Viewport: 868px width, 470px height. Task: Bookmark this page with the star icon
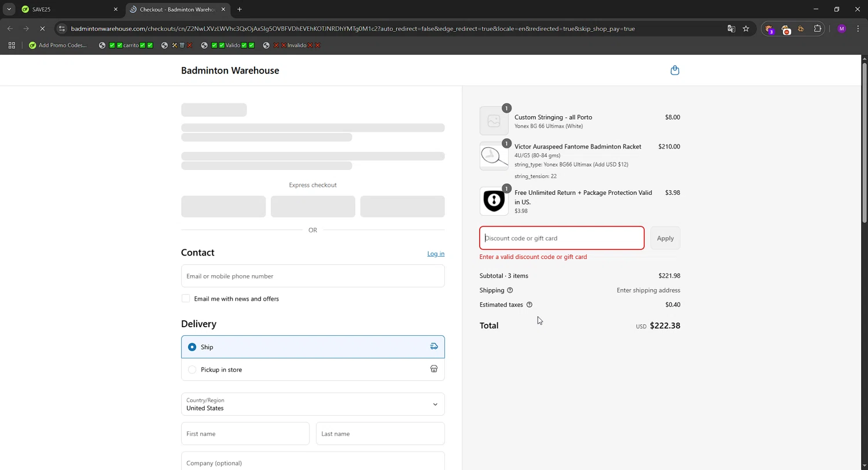point(746,29)
